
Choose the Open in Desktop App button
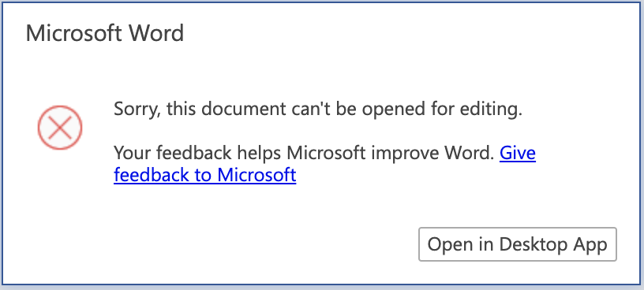point(518,244)
